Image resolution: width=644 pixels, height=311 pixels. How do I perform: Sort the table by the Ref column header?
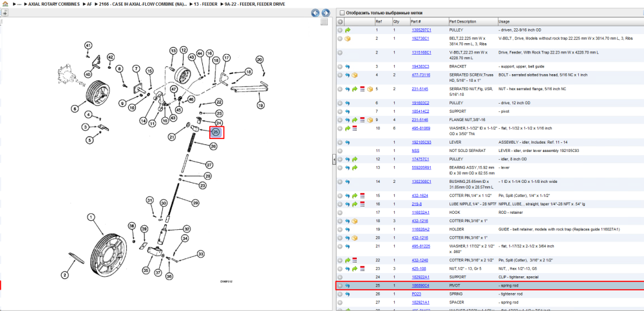379,21
